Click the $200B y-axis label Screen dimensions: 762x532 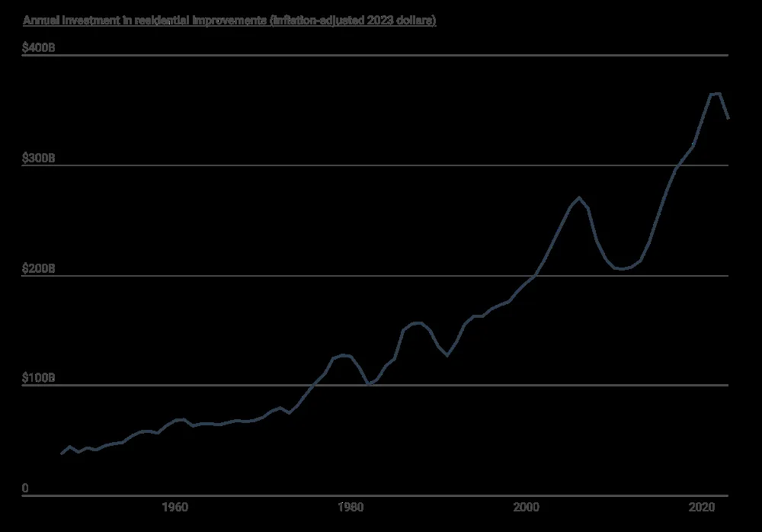point(39,268)
